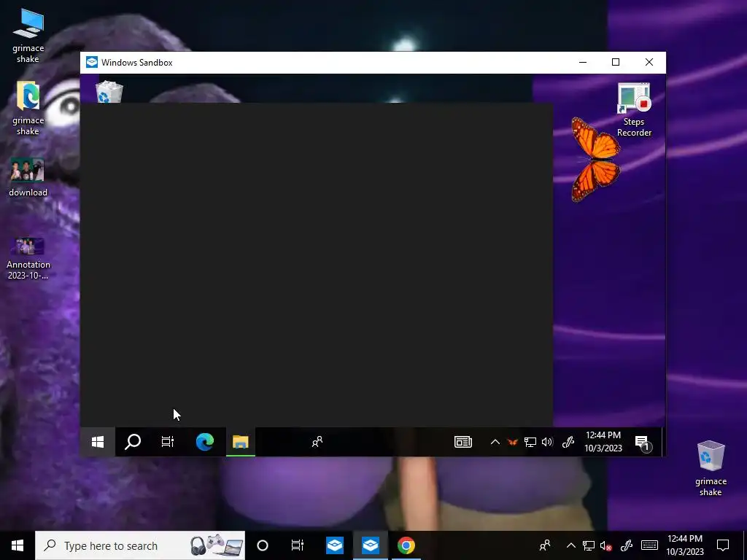Select the Annotation 2023-10 image file
Image resolution: width=747 pixels, height=560 pixels.
tap(28, 259)
